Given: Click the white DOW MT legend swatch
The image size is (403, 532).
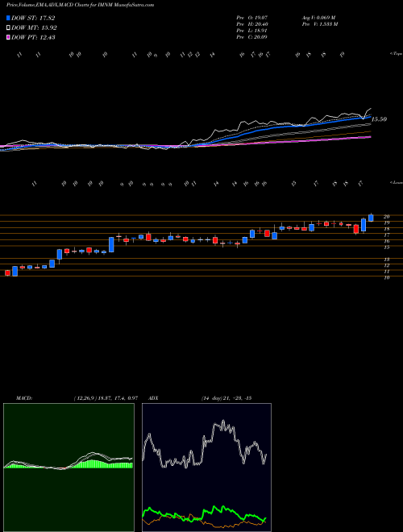Looking at the screenshot, I should [x=8, y=28].
